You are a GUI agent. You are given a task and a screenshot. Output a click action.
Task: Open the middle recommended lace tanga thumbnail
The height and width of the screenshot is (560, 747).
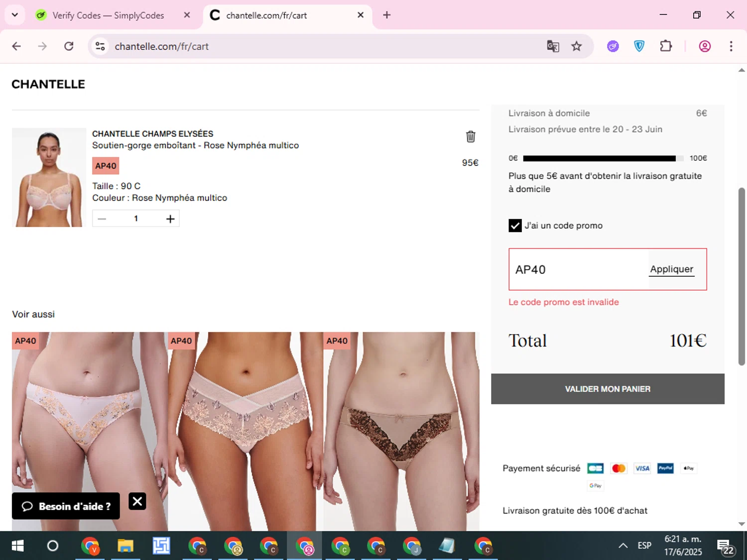click(x=246, y=431)
